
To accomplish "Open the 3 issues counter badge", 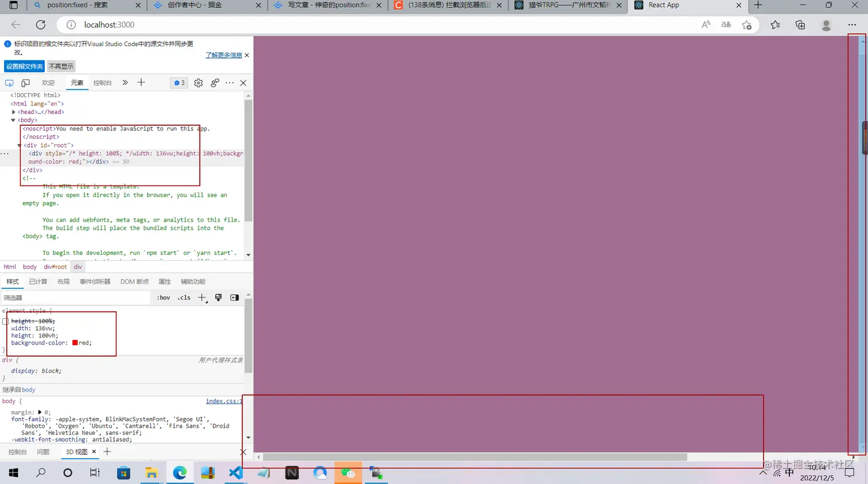I will [x=180, y=83].
